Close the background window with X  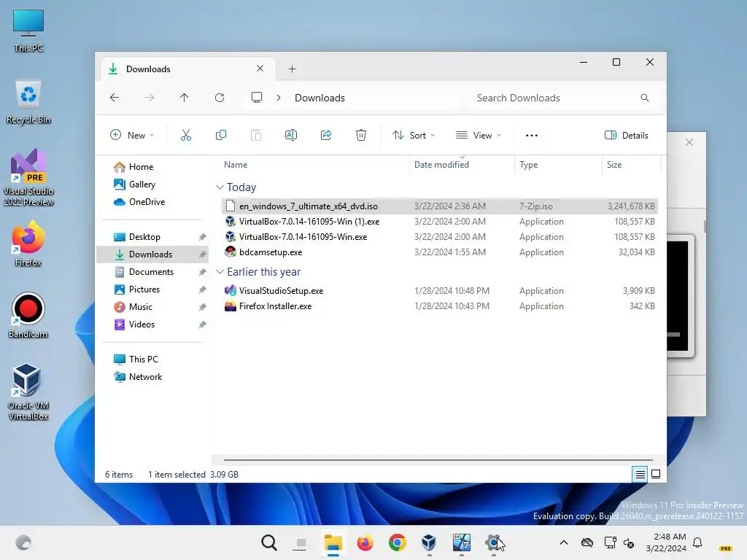click(689, 142)
